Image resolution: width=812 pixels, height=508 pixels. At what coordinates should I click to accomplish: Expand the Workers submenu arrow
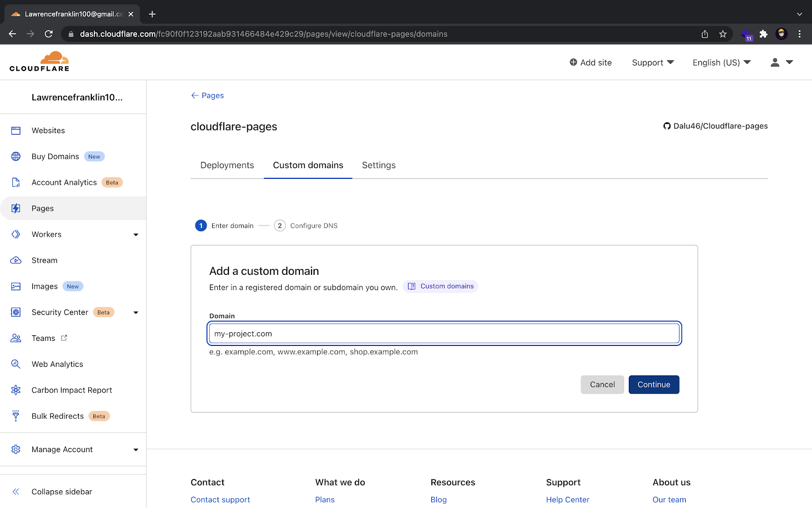pos(136,235)
